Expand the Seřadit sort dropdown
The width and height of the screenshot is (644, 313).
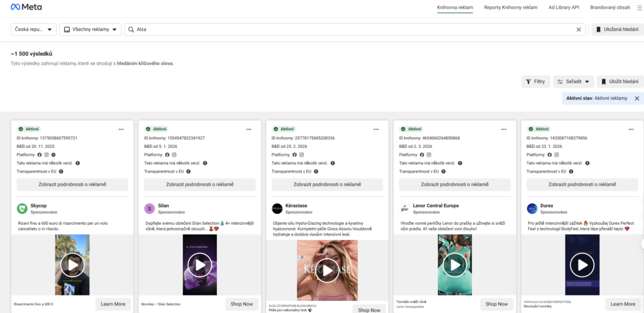point(573,81)
